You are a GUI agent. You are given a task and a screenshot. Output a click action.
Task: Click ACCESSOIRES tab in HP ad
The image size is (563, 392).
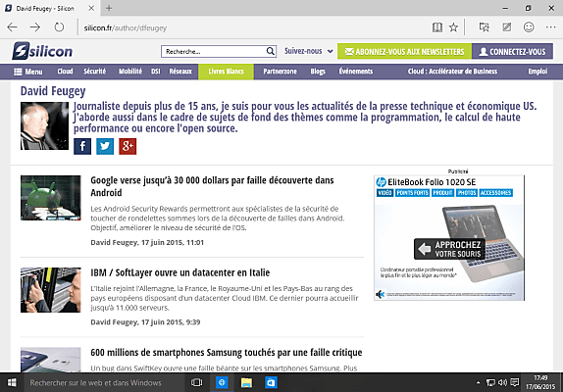(496, 193)
